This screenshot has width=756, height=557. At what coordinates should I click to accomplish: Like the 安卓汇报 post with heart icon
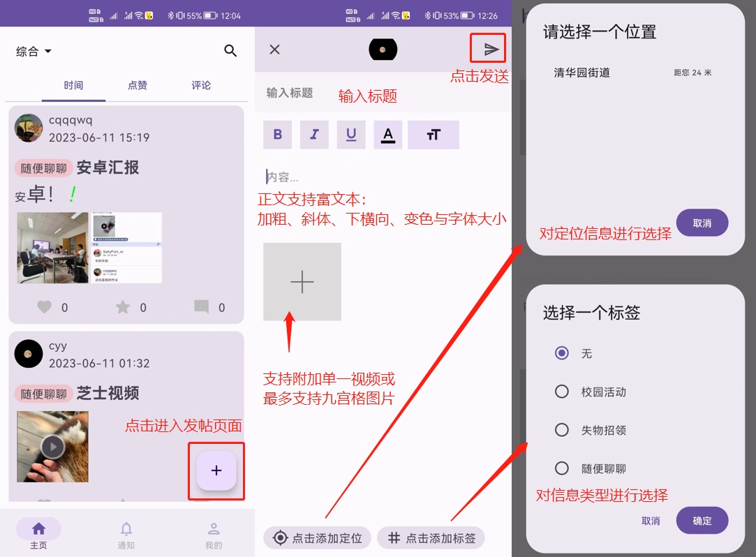45,306
